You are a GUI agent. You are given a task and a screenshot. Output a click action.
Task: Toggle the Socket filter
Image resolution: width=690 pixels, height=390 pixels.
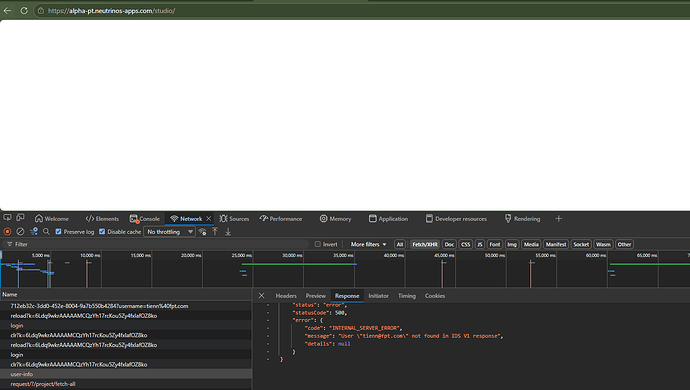581,244
